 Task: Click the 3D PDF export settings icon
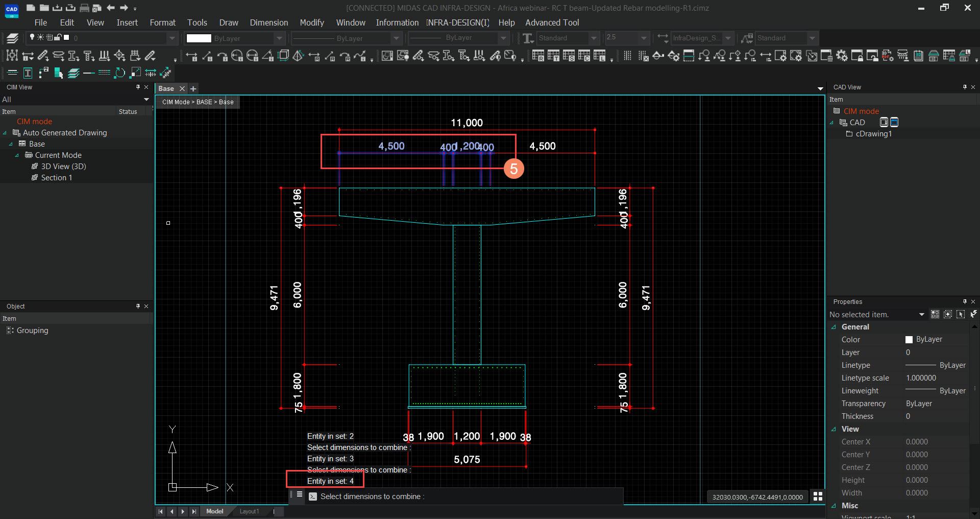(x=888, y=56)
